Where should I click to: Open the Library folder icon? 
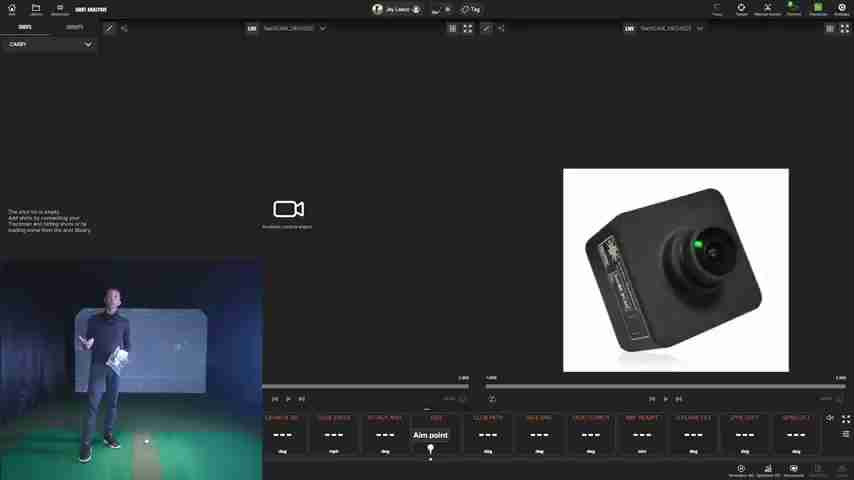36,9
